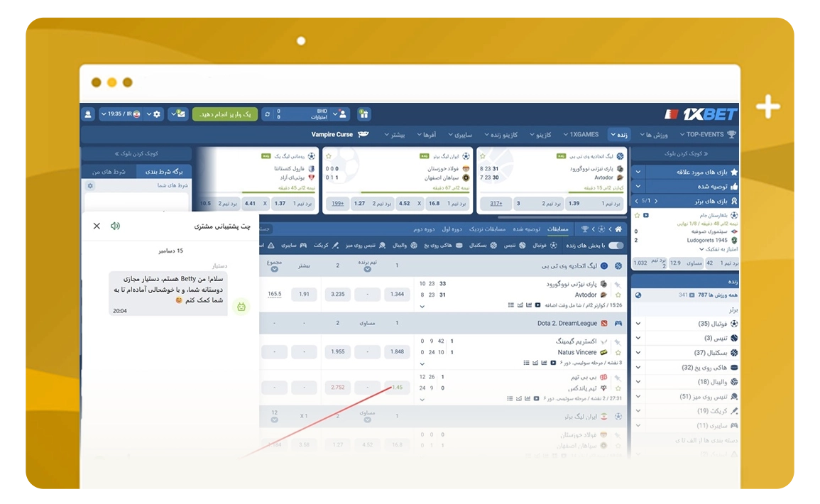Star the Natus Vincere match
820x504 pixels.
click(618, 352)
